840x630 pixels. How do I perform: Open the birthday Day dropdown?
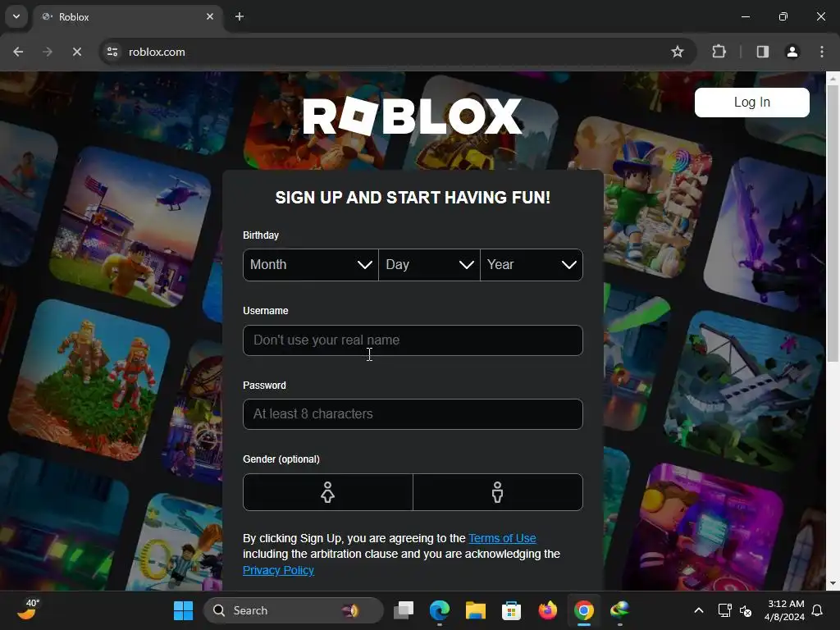point(429,265)
